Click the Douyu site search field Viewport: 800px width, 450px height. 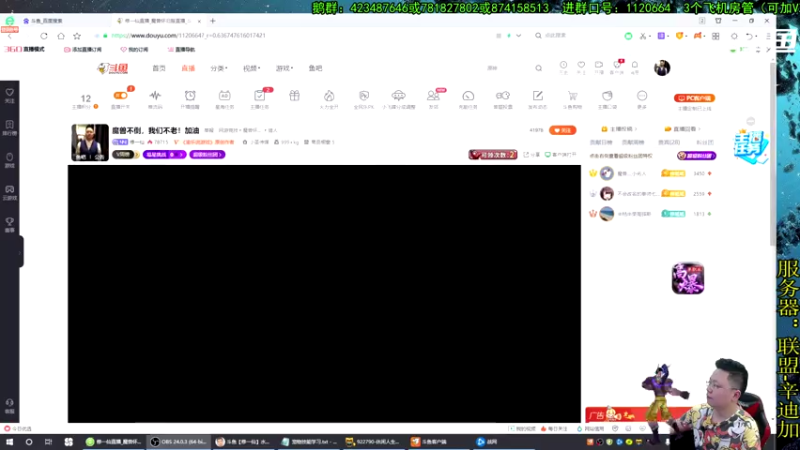(x=508, y=68)
